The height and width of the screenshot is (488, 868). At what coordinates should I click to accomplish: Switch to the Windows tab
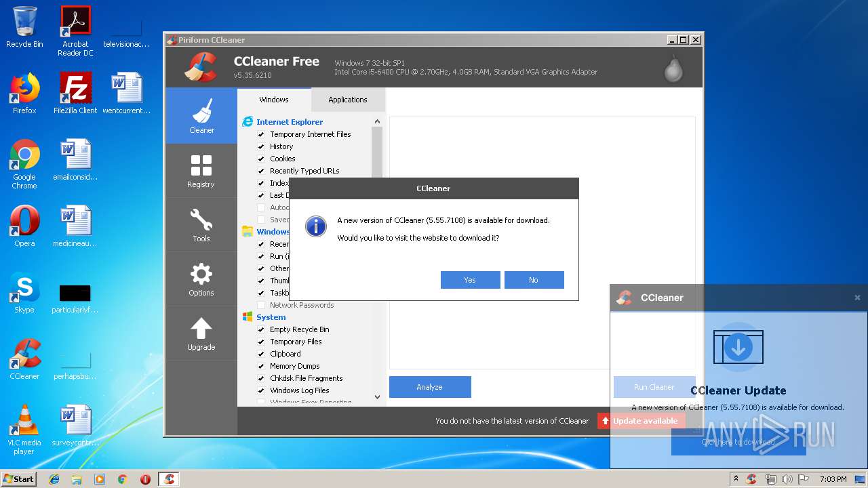point(274,100)
